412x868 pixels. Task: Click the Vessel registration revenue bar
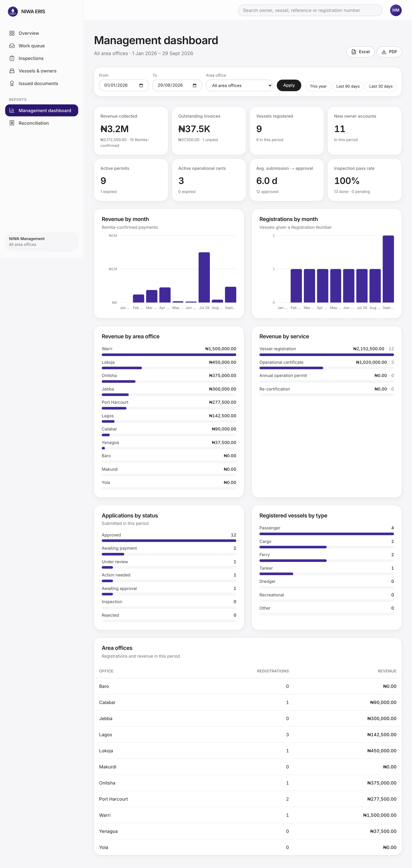pyautogui.click(x=327, y=355)
